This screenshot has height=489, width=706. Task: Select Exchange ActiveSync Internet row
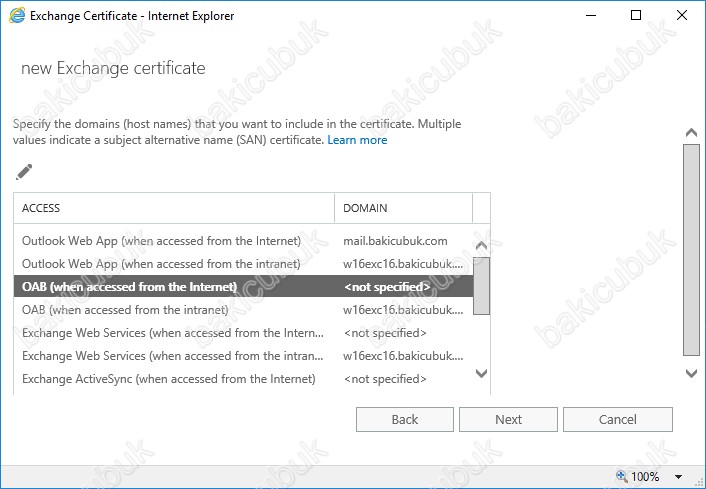(243, 379)
